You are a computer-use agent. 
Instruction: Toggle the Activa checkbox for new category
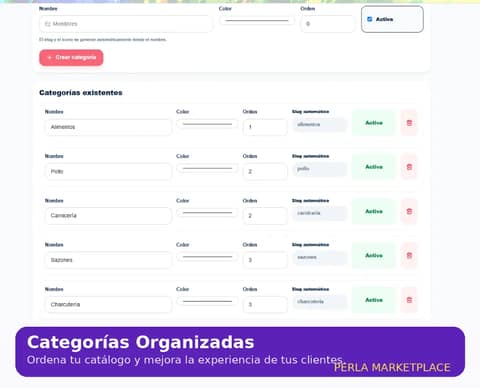tap(369, 19)
